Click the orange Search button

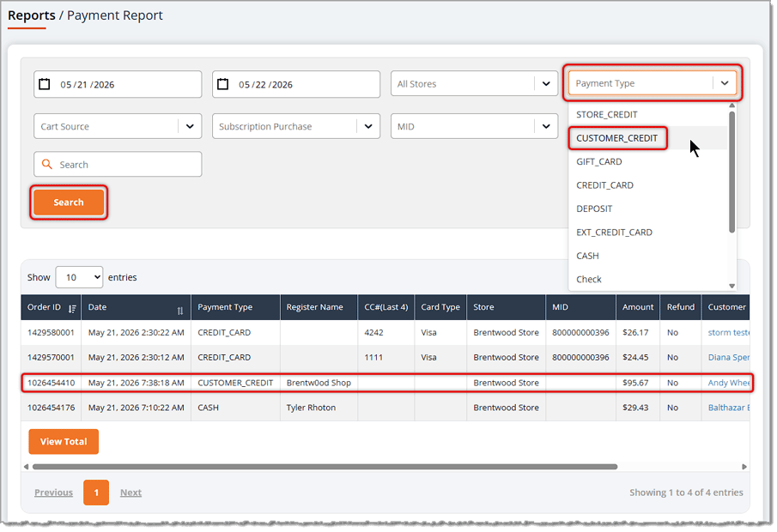(x=69, y=203)
